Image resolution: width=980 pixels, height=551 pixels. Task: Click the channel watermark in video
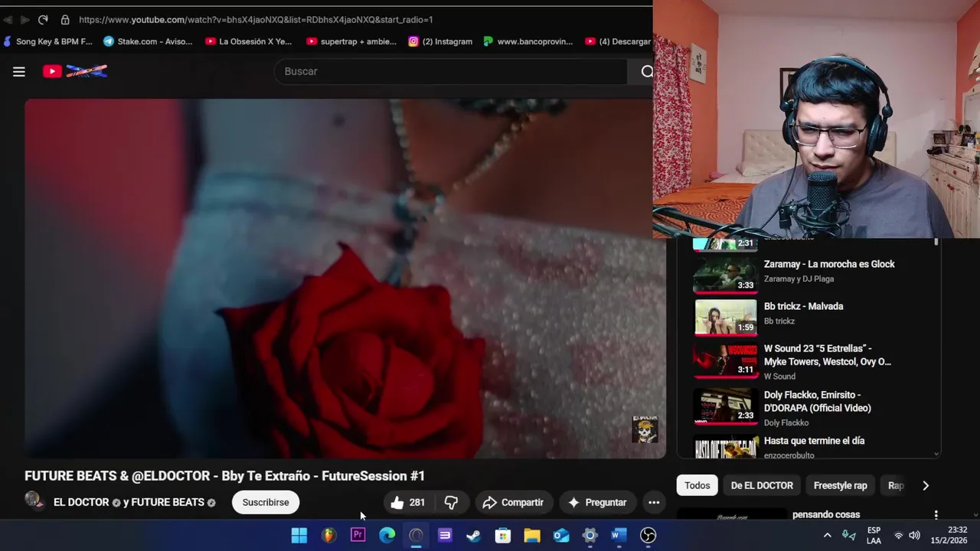tap(645, 429)
